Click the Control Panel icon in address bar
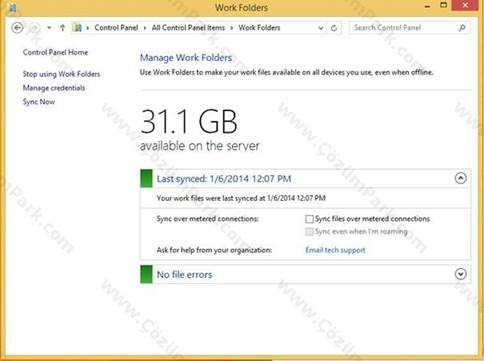Viewport: 484px width, 361px height. tap(77, 28)
